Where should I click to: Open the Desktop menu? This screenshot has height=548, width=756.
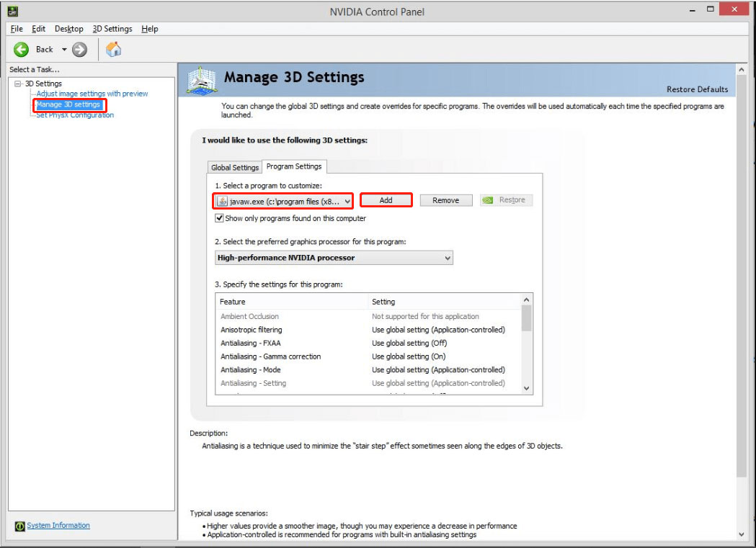coord(69,29)
